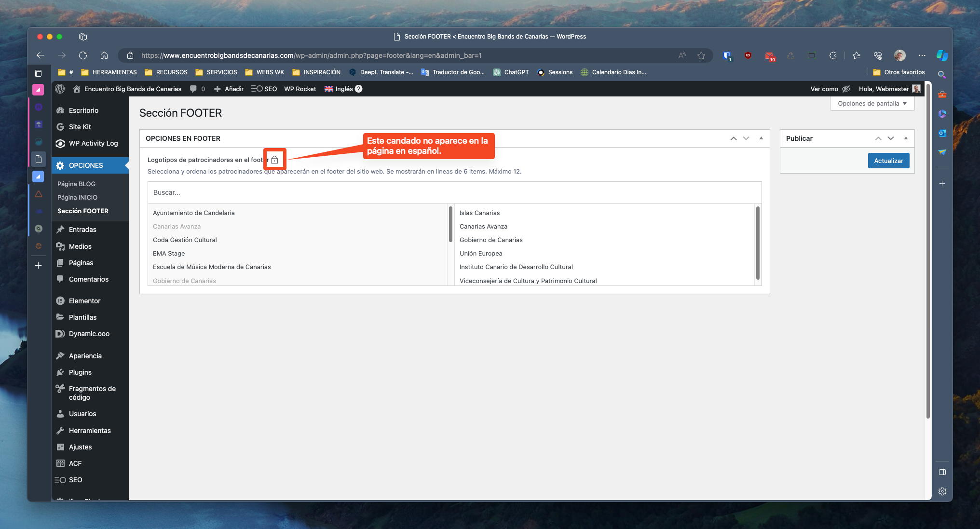Open the Read aloud icon in address bar
The height and width of the screenshot is (529, 980).
(x=682, y=55)
